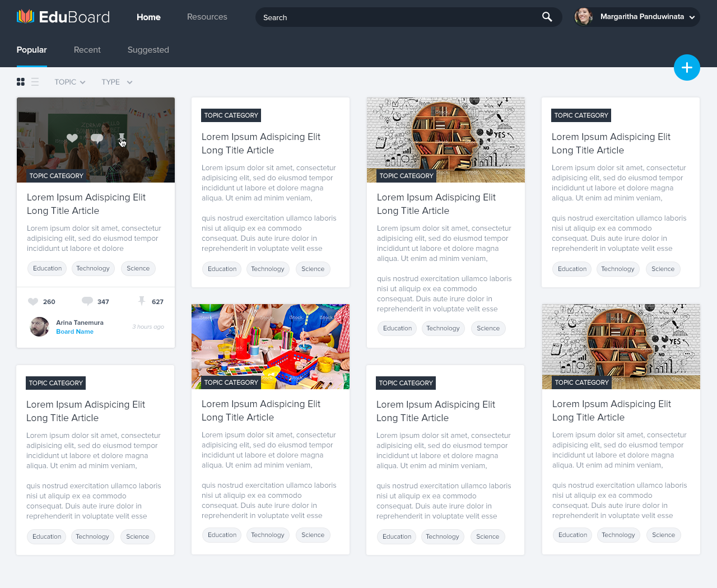Switch to grid view layout
The width and height of the screenshot is (717, 588).
[x=21, y=82]
